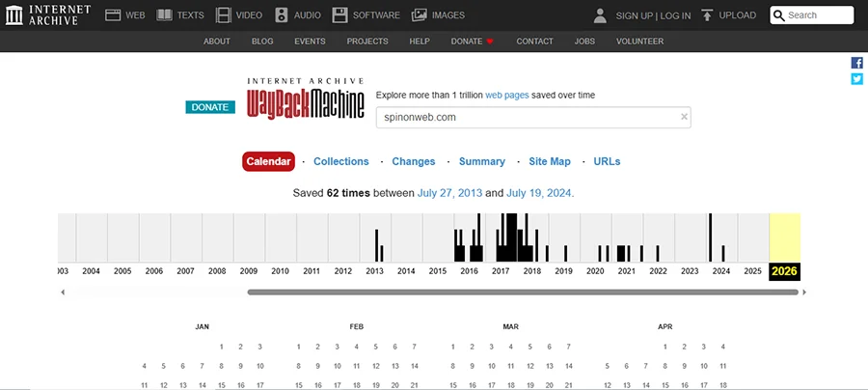Click the APR month heading
Viewport: 868px width, 390px height.
tap(665, 327)
